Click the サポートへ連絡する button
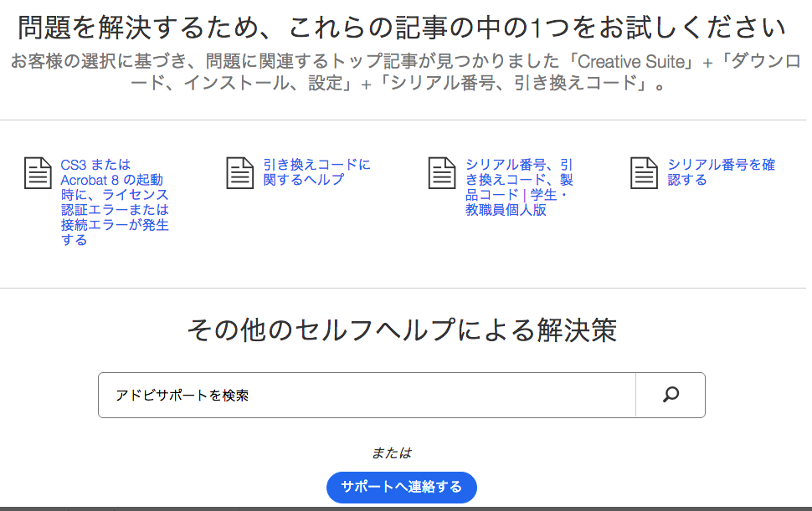 pos(401,487)
